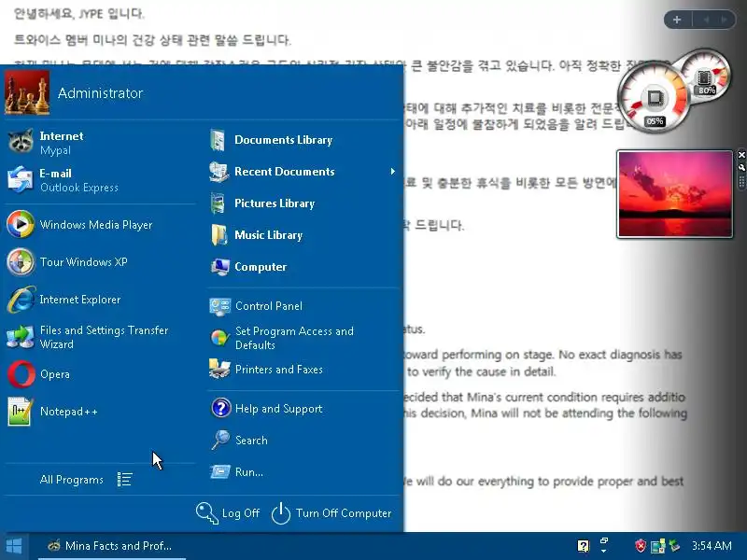The width and height of the screenshot is (747, 560).
Task: Open Windows Media Player icon
Action: click(x=21, y=224)
